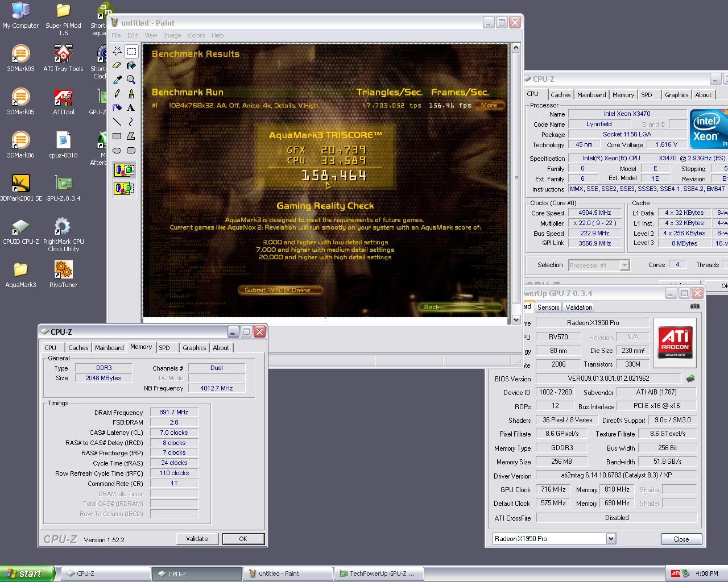Open the ATI Tray Tools desktop icon
This screenshot has height=582, width=728.
pos(63,59)
